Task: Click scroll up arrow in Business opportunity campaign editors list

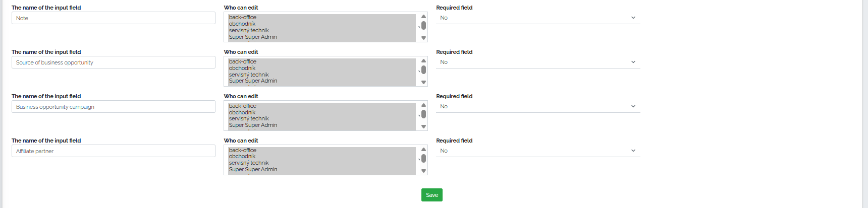Action: click(x=423, y=105)
